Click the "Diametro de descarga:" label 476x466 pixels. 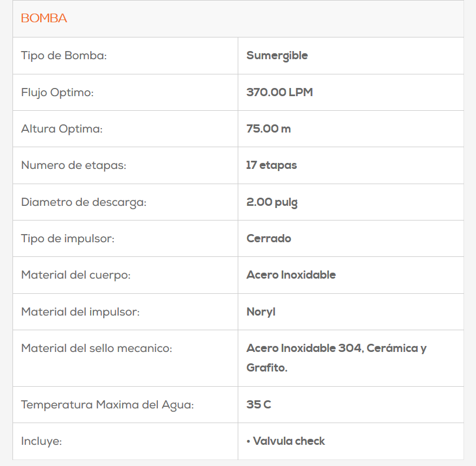pyautogui.click(x=84, y=202)
